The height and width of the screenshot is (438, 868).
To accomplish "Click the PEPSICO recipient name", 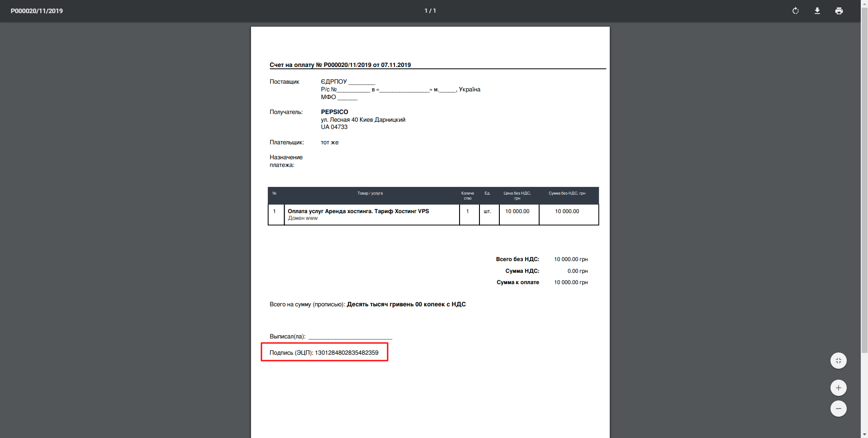I will point(334,112).
